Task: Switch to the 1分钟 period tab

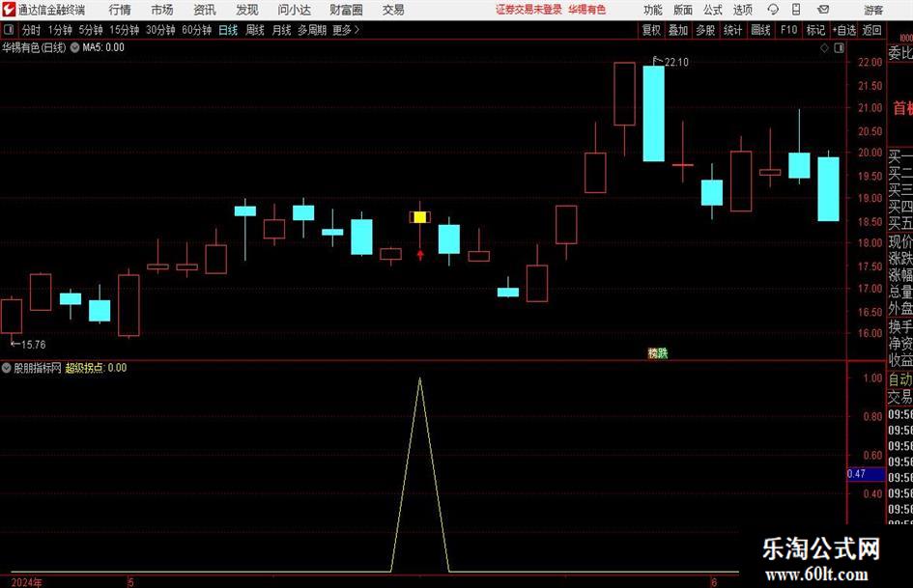Action: [60, 30]
